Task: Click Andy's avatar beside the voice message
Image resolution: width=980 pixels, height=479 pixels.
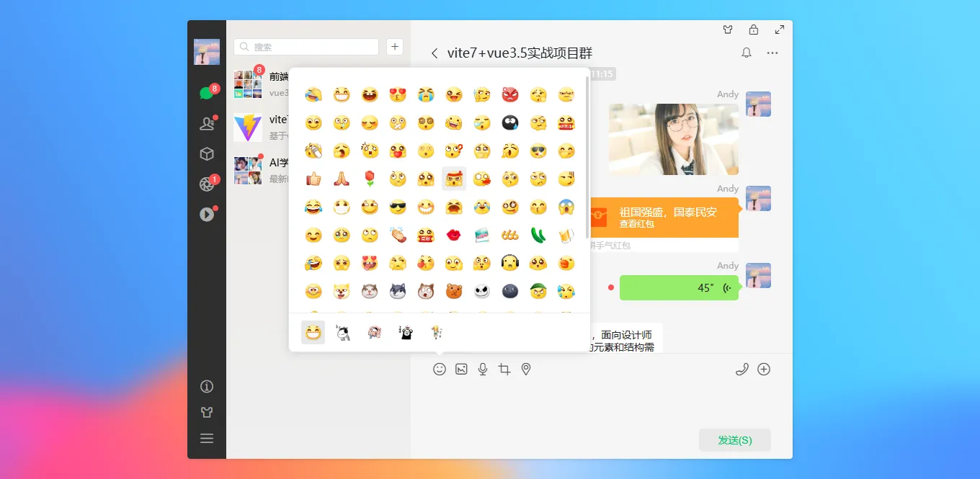Action: pyautogui.click(x=758, y=275)
